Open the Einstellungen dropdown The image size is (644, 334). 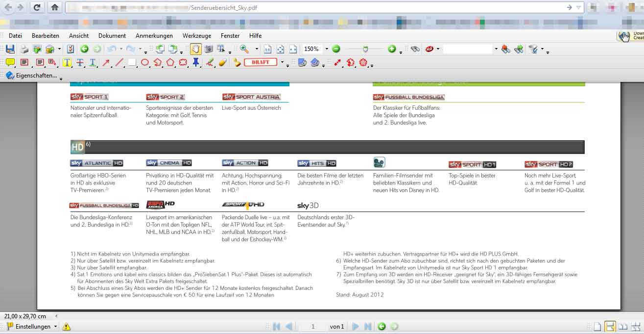32,327
